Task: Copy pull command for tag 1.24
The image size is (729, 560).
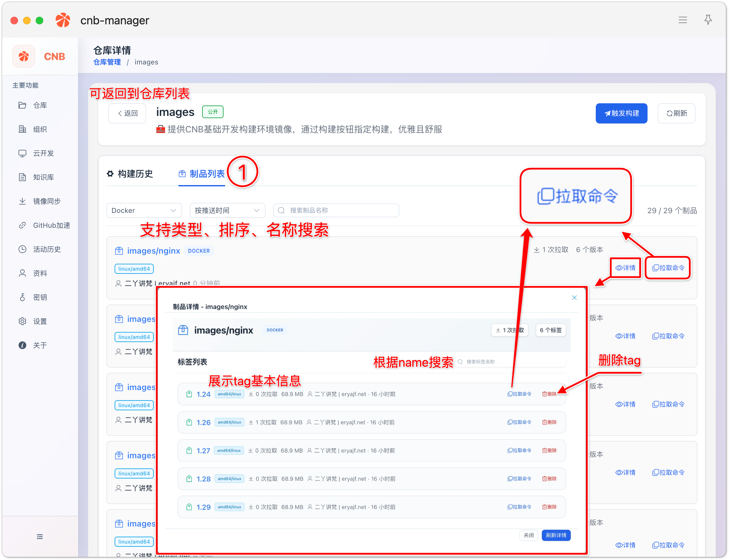Action: click(519, 394)
